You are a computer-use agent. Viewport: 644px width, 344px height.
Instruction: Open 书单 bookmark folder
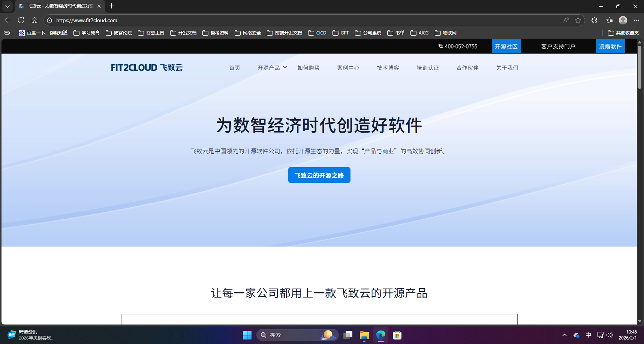(396, 33)
